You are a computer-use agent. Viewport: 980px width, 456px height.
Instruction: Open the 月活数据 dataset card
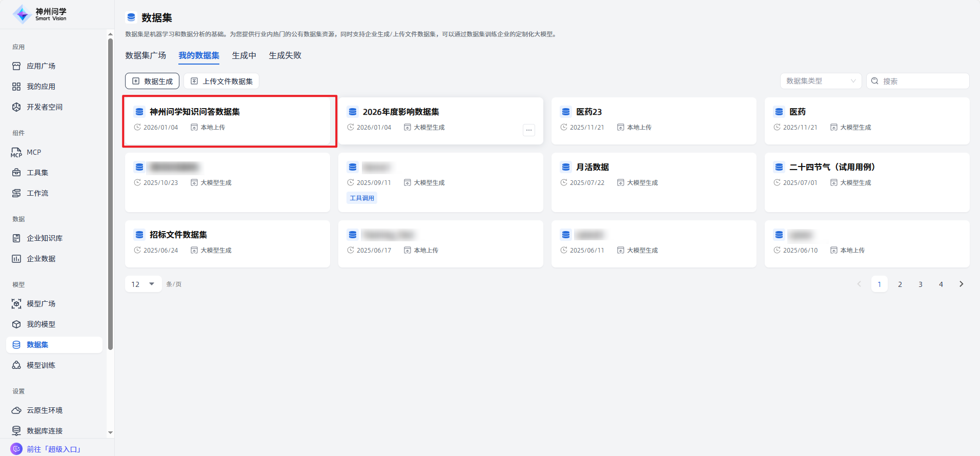(x=654, y=182)
